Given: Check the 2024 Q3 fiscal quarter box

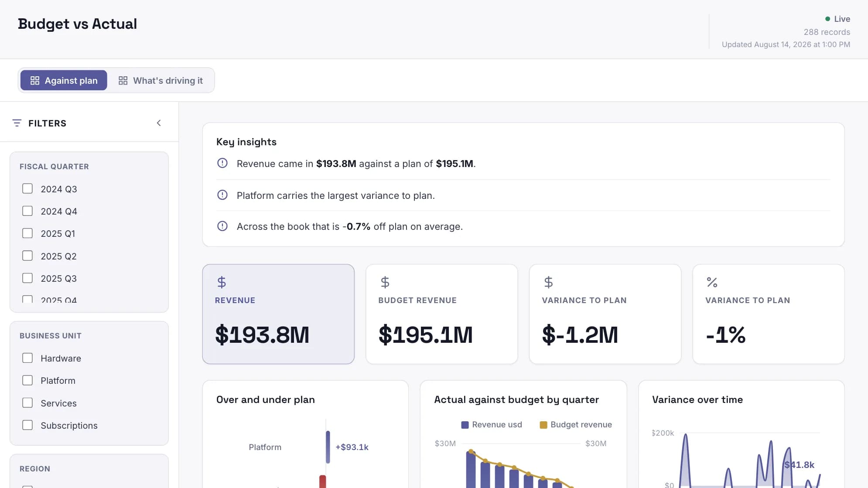Looking at the screenshot, I should [27, 188].
